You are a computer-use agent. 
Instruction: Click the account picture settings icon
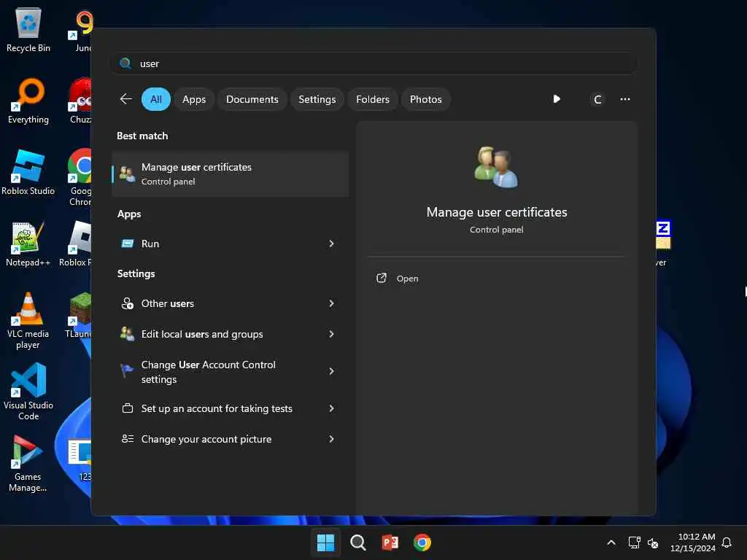[127, 438]
